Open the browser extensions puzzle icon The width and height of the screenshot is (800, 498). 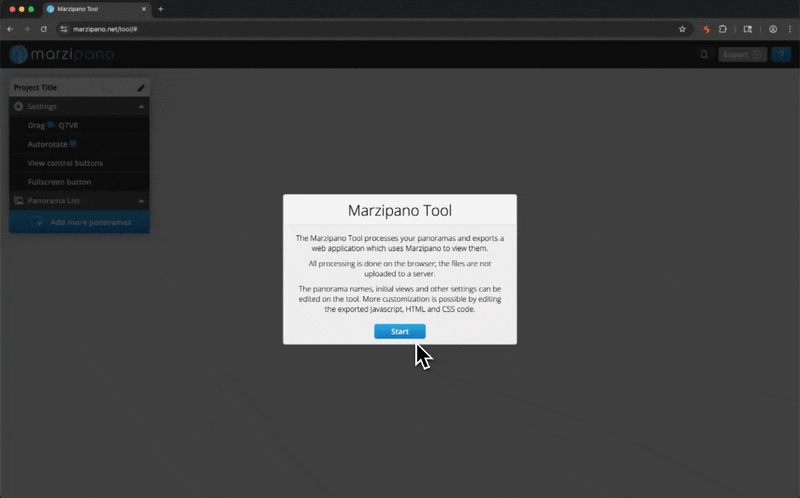(x=722, y=29)
